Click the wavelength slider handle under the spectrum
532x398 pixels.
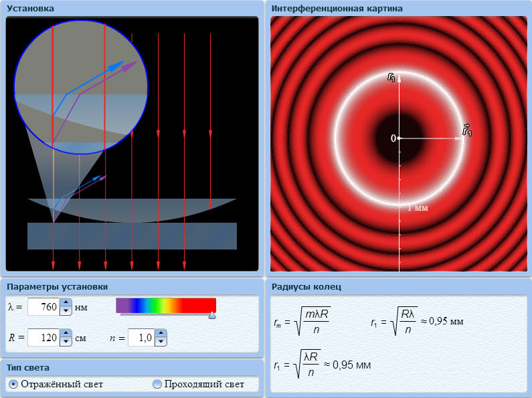coord(212,316)
